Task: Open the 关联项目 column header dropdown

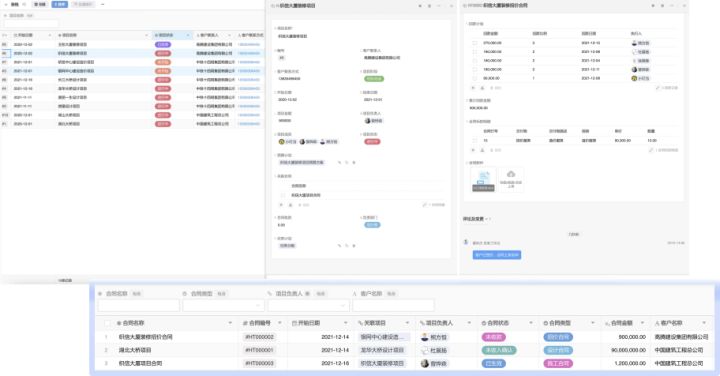Action: (407, 323)
